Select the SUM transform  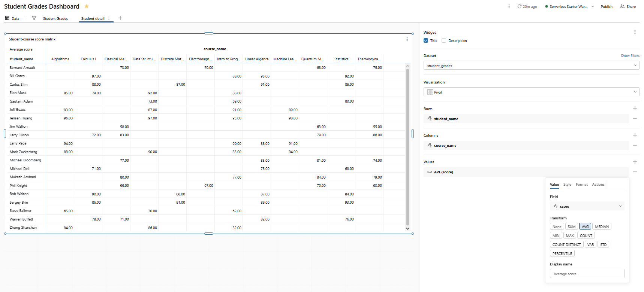click(x=571, y=226)
